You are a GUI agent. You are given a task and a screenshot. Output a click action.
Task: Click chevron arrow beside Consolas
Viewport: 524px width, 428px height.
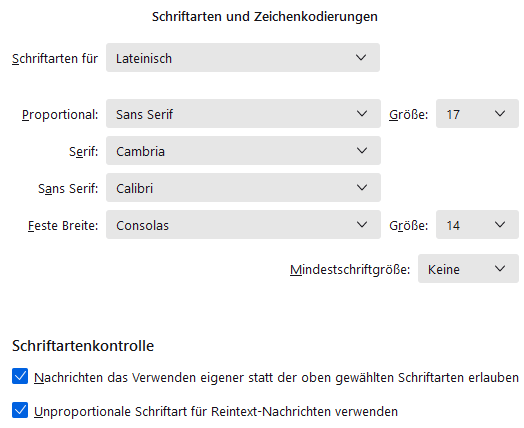(x=362, y=225)
